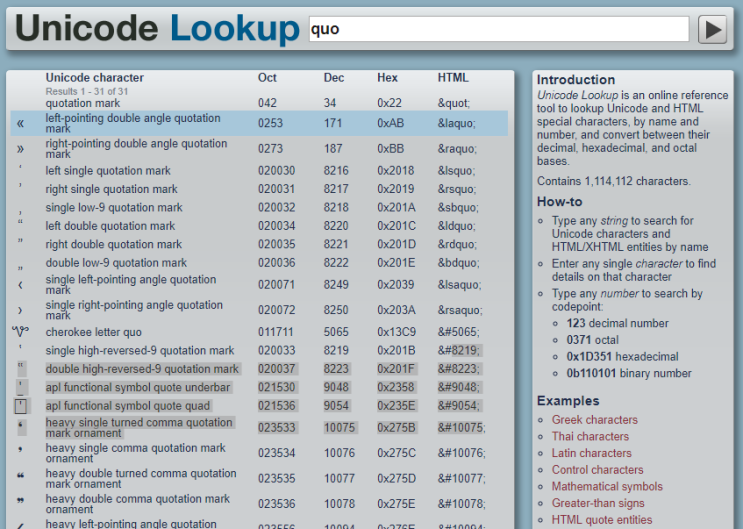This screenshot has width=743, height=529.
Task: Select the « left-pointing double angle glyph
Action: 20,124
